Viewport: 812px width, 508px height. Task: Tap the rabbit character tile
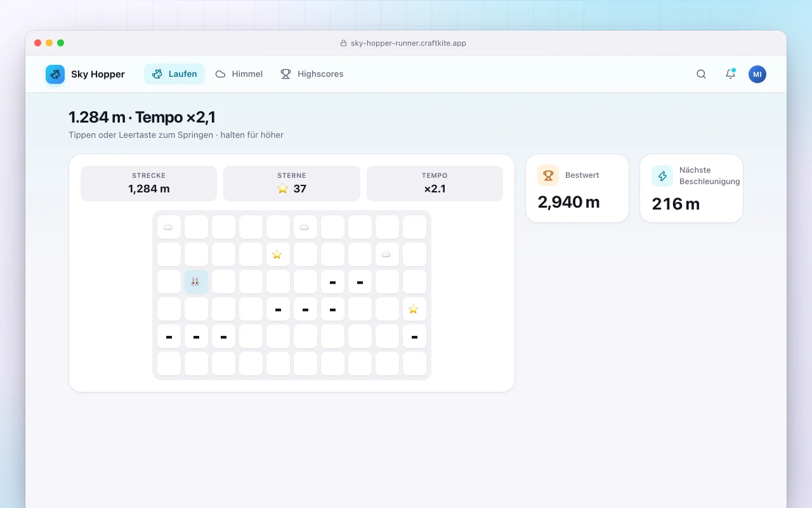pos(196,282)
